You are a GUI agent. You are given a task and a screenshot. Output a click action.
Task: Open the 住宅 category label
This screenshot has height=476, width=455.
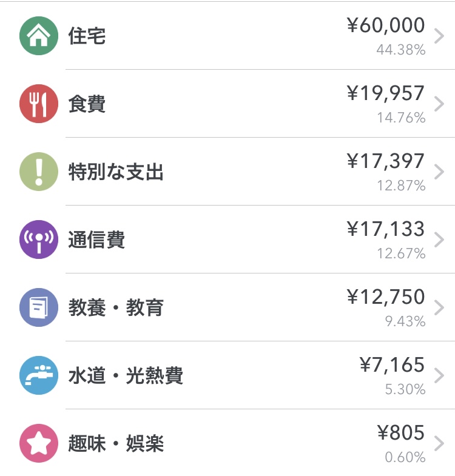pos(87,36)
